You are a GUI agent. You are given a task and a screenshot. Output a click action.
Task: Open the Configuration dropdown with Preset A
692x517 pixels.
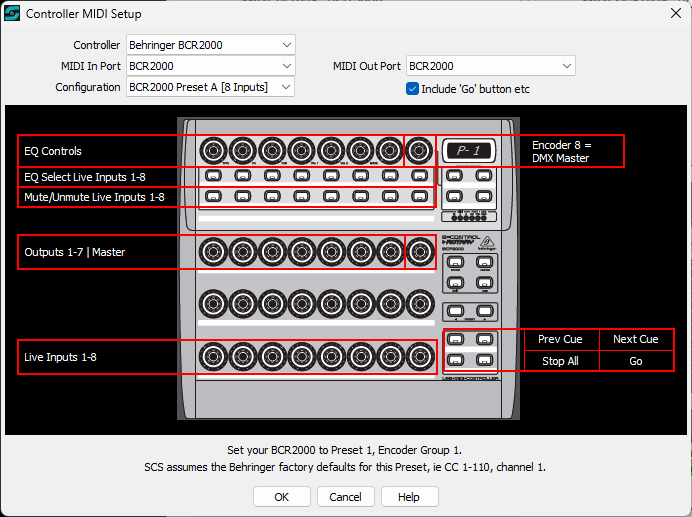point(211,87)
